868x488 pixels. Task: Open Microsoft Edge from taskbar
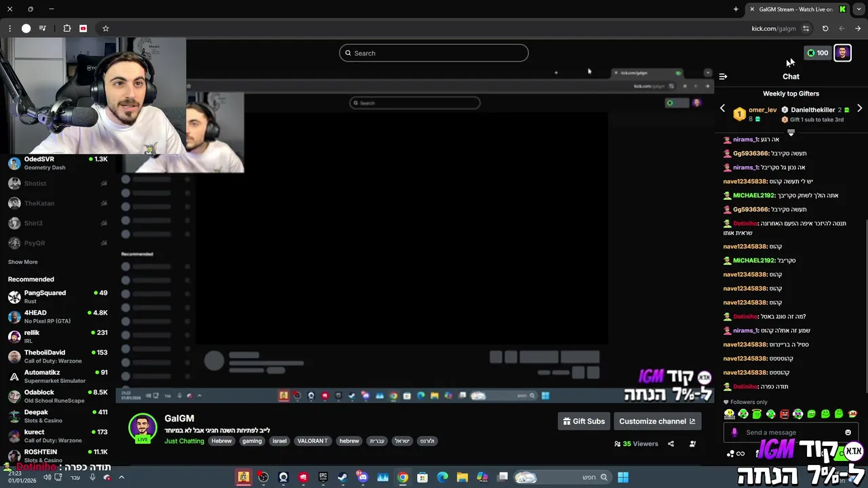click(442, 477)
